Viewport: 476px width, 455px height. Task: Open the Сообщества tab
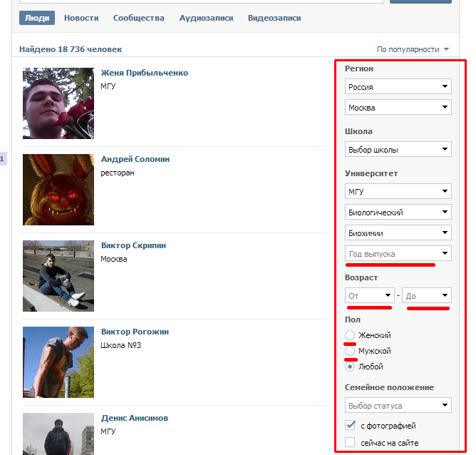click(139, 18)
